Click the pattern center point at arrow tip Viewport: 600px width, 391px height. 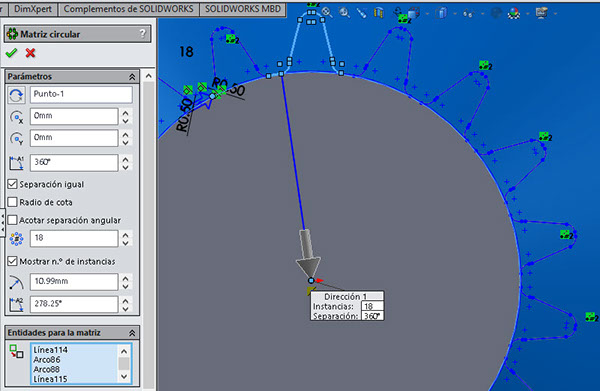click(311, 280)
